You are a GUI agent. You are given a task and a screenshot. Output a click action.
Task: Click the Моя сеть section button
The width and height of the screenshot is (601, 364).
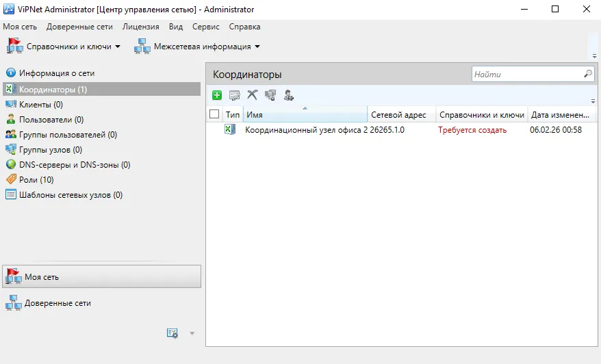(101, 276)
